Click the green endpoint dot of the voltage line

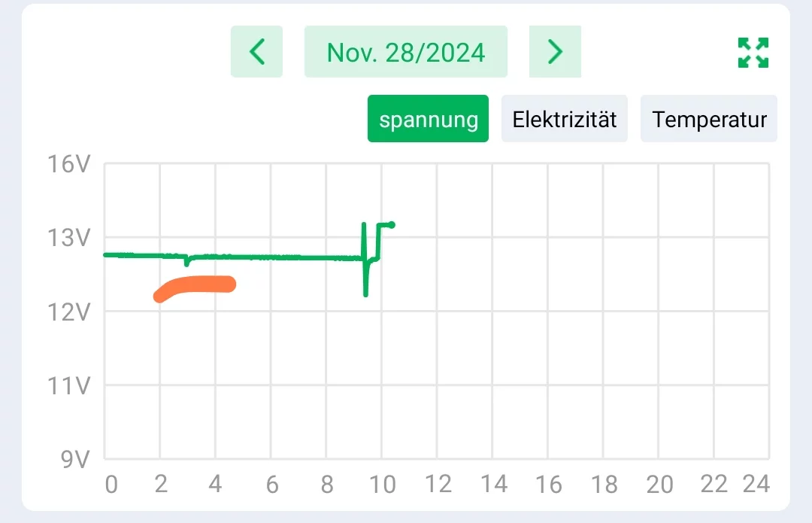[391, 224]
